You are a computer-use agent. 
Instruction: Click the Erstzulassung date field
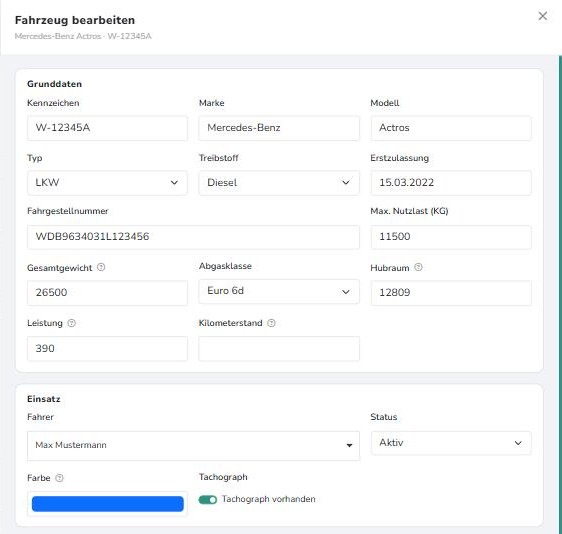[451, 183]
